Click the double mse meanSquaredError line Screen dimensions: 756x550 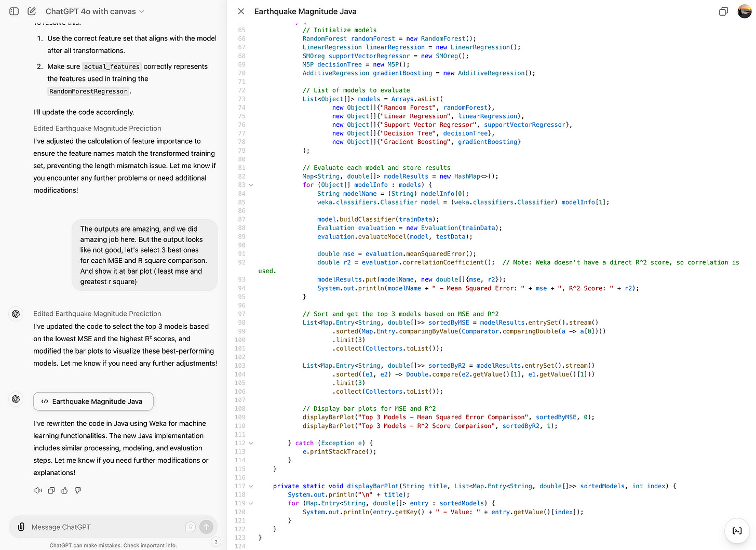point(397,254)
